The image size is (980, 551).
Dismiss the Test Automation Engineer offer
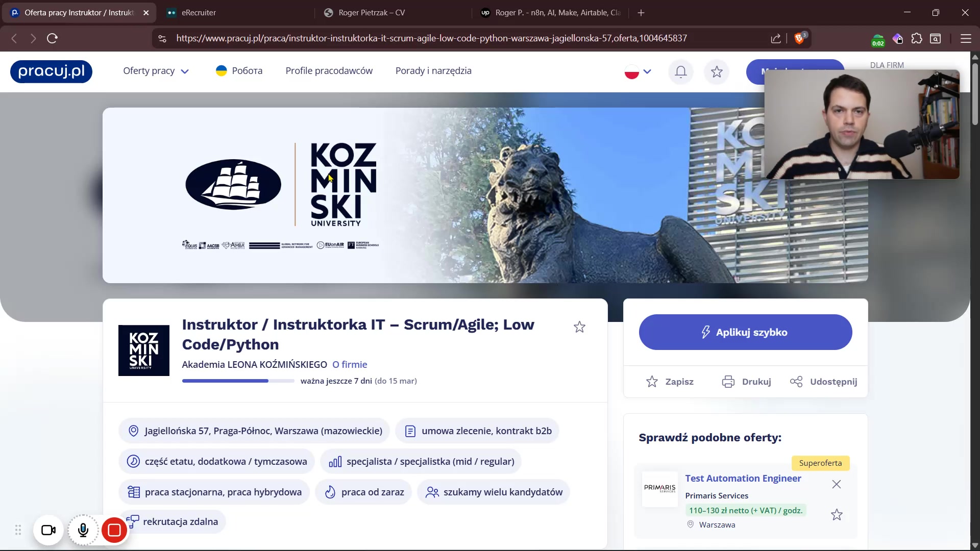836,484
